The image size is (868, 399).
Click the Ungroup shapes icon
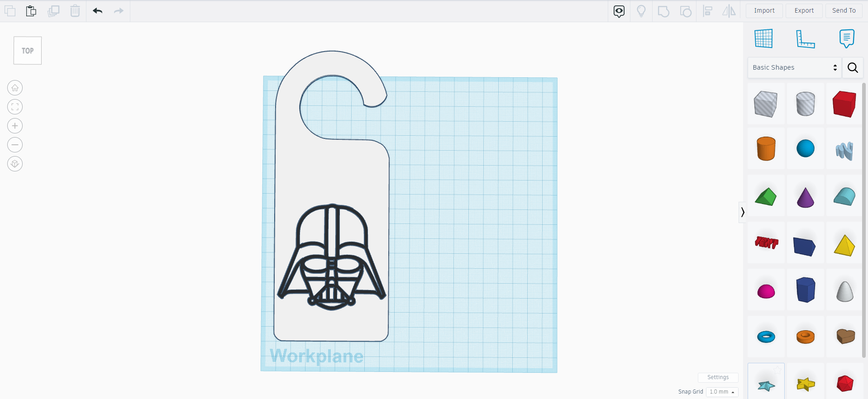pyautogui.click(x=686, y=11)
